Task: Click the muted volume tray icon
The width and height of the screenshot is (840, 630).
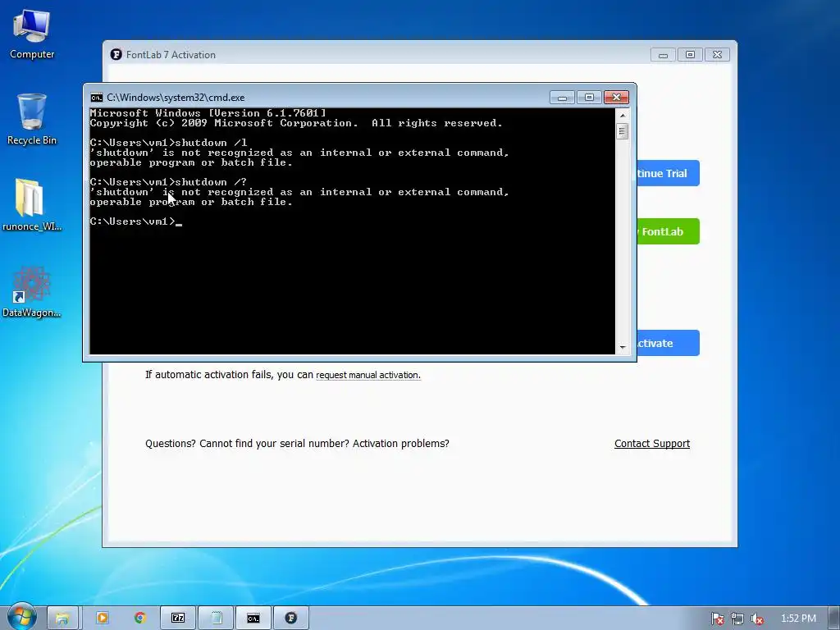Action: [x=757, y=619]
